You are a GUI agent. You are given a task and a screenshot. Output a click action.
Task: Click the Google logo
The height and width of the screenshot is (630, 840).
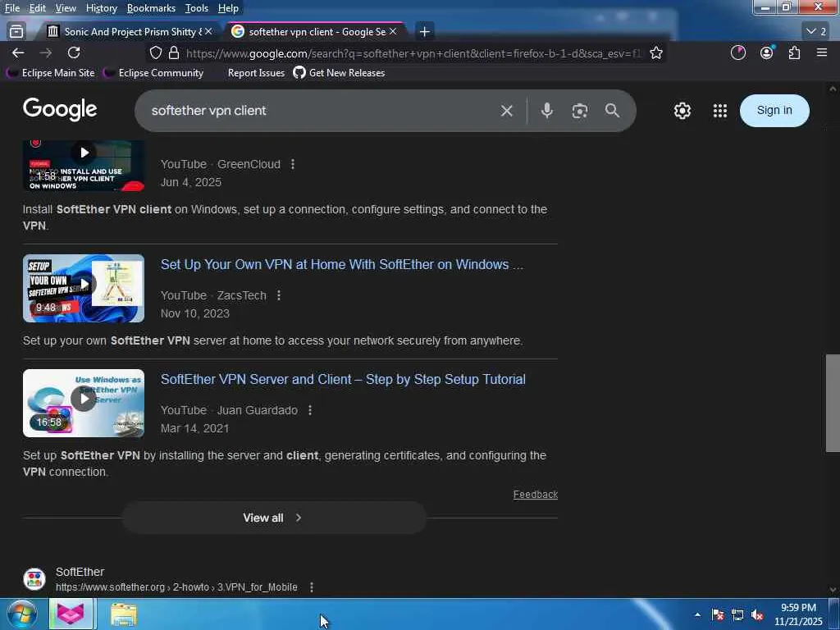pyautogui.click(x=60, y=109)
